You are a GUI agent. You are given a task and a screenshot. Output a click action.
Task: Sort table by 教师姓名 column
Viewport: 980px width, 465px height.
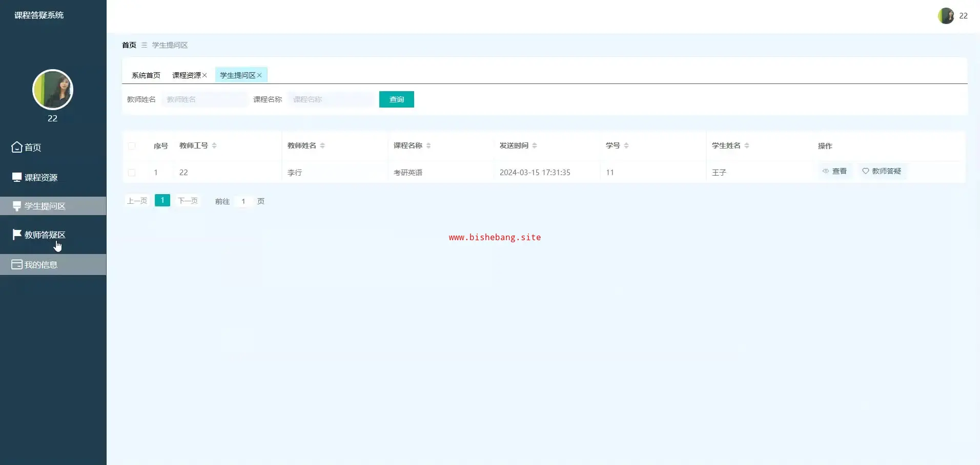click(322, 146)
